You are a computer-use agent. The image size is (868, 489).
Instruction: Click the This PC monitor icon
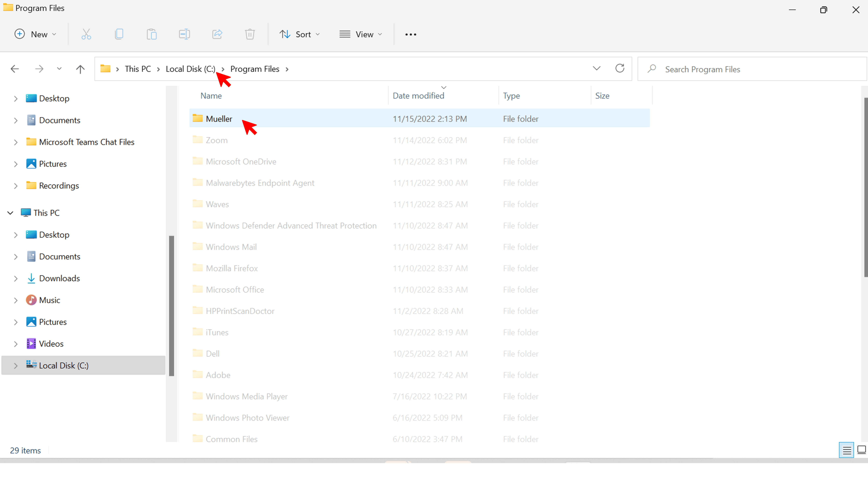(26, 212)
